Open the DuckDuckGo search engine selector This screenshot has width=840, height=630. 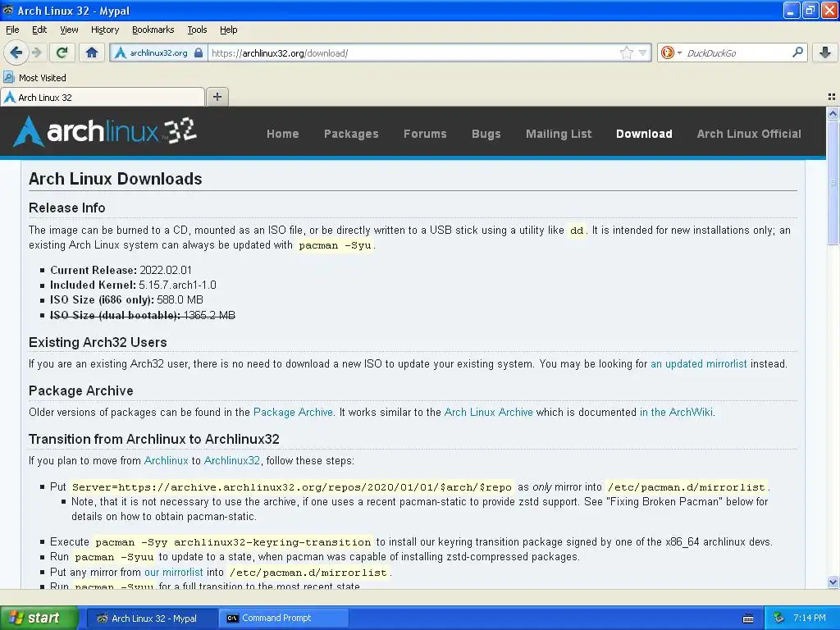(671, 52)
